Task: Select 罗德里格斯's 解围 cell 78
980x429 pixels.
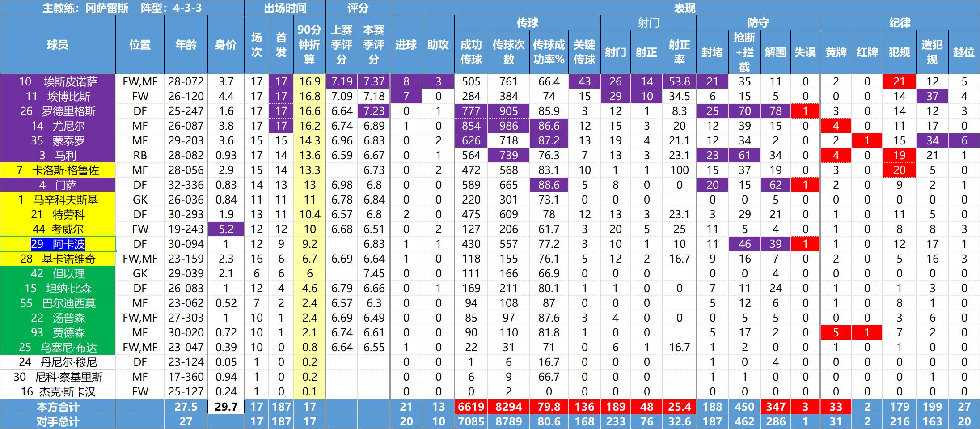Action: (x=775, y=111)
